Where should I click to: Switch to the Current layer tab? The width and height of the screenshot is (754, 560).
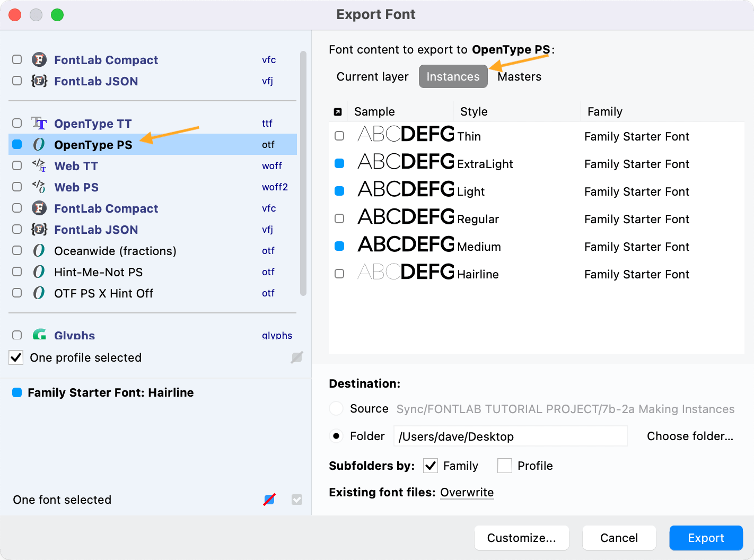tap(372, 77)
